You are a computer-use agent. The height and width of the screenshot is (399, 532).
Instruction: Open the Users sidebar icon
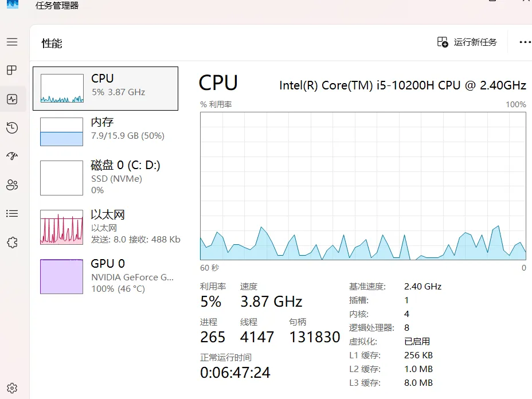(x=12, y=185)
